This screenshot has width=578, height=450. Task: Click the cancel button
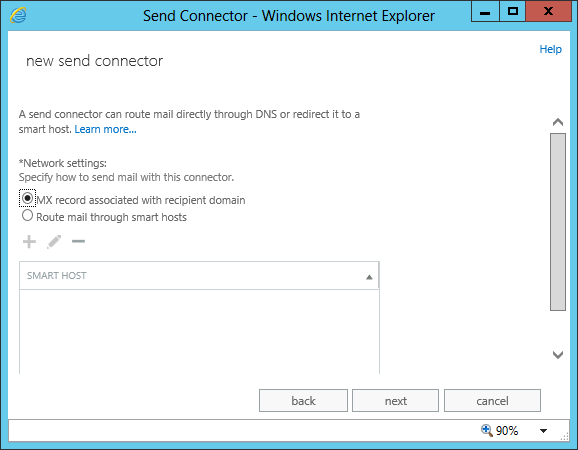(x=492, y=401)
